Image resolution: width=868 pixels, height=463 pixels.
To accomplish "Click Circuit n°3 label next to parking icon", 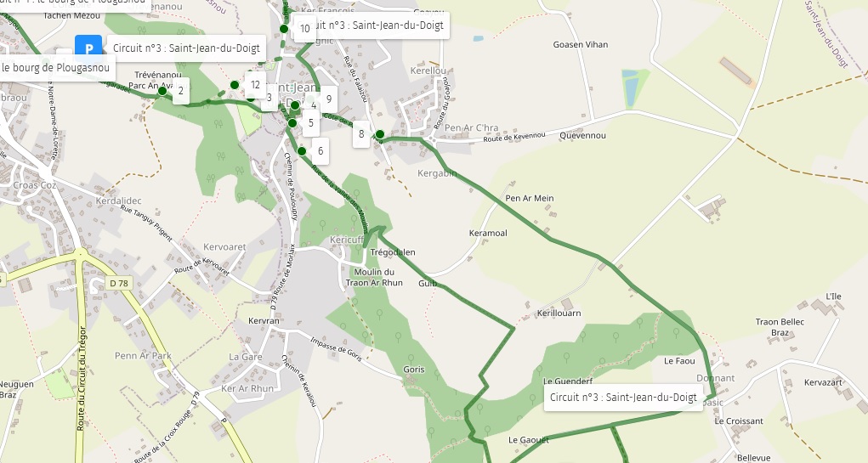I will [186, 48].
